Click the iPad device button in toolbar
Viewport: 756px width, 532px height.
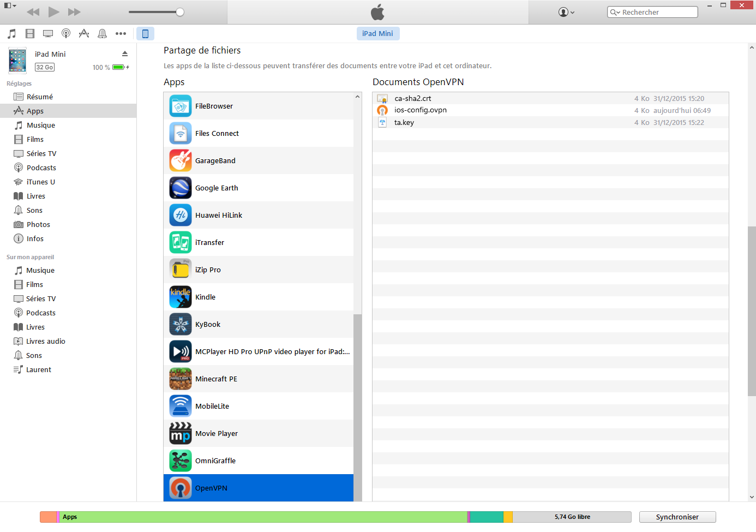click(145, 34)
